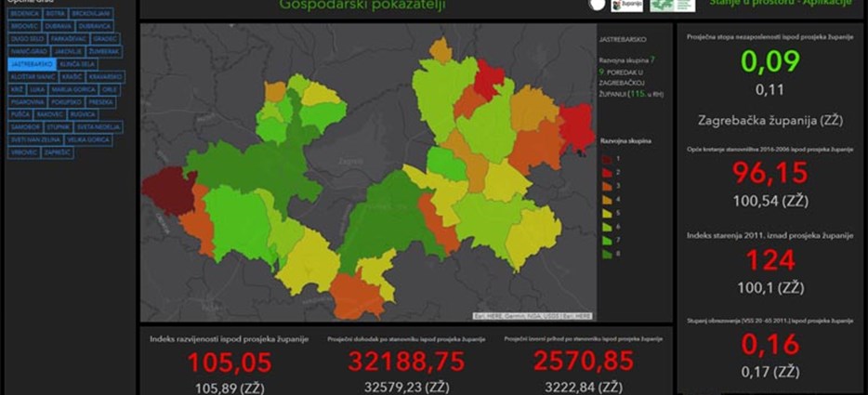Click the development index value 105,05
868x395 pixels.
point(230,362)
